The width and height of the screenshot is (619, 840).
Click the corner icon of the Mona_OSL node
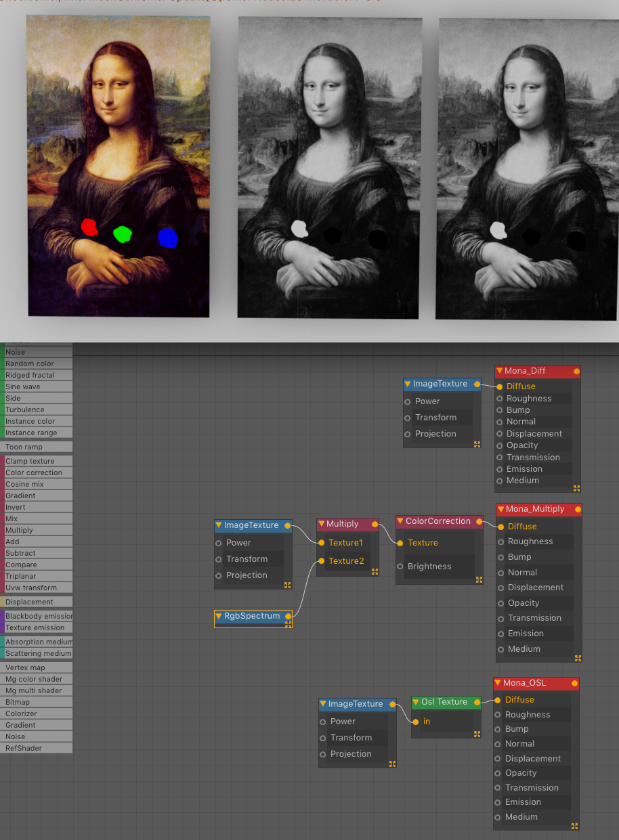[x=575, y=825]
